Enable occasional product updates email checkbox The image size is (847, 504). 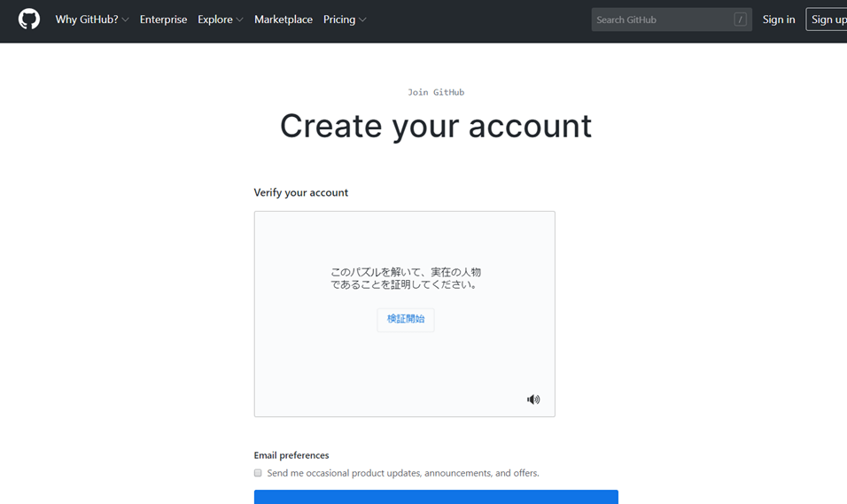coord(258,473)
